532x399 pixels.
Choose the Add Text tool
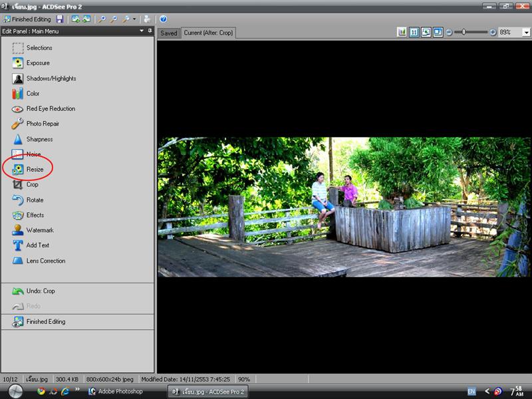click(x=37, y=245)
